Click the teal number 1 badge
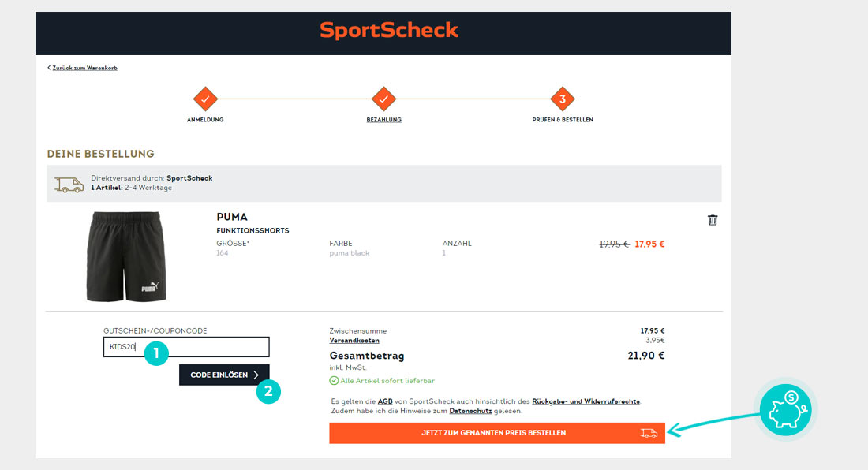Screen dimensions: 868x470 [x=156, y=354]
